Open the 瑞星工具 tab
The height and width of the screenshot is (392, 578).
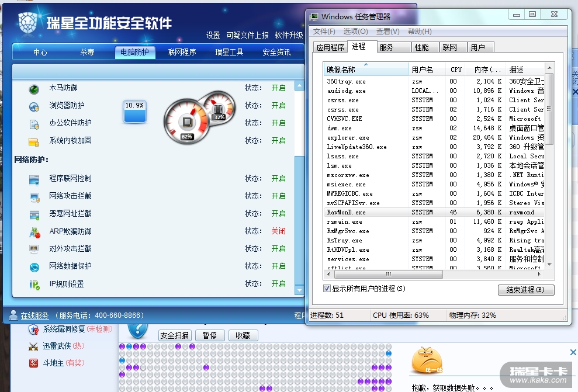(229, 53)
